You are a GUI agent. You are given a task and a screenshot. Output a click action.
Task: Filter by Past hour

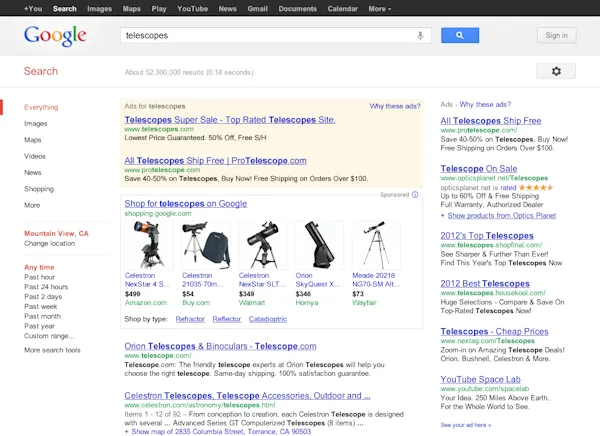(x=39, y=277)
